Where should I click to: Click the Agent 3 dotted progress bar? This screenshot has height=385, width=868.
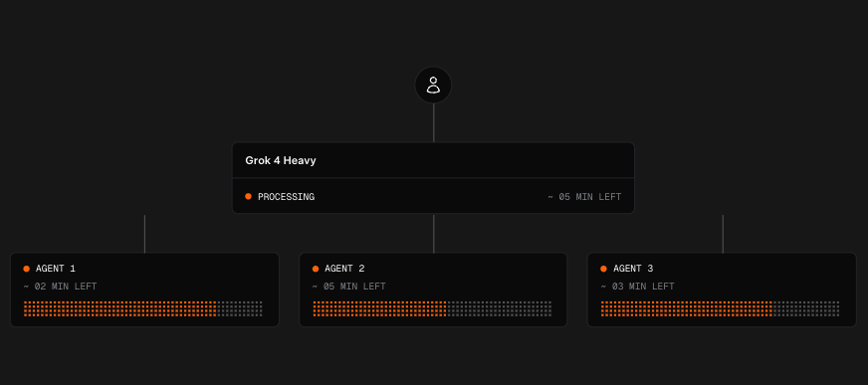tap(721, 308)
